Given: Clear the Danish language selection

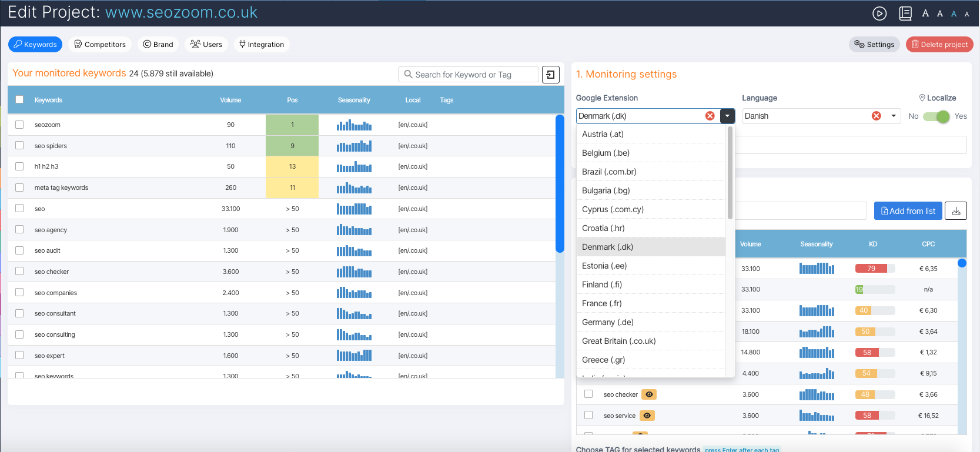Looking at the screenshot, I should coord(876,116).
